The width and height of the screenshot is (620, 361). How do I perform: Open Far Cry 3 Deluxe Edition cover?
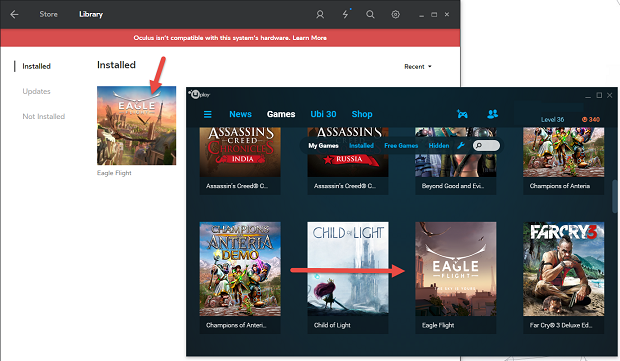click(x=563, y=269)
